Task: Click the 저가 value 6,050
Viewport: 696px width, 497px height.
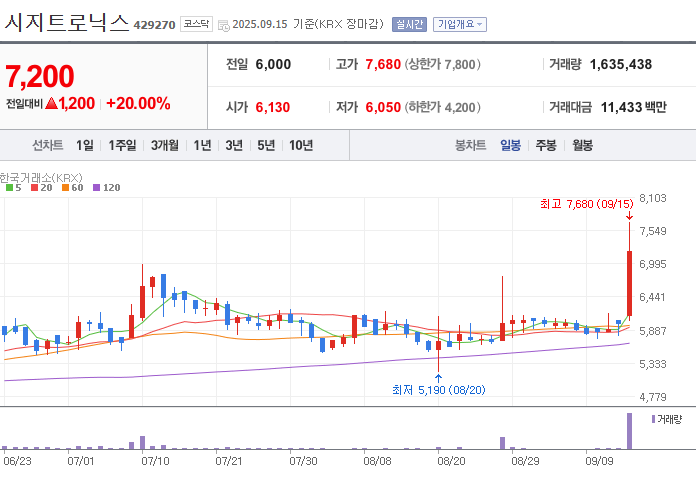Action: [x=383, y=107]
